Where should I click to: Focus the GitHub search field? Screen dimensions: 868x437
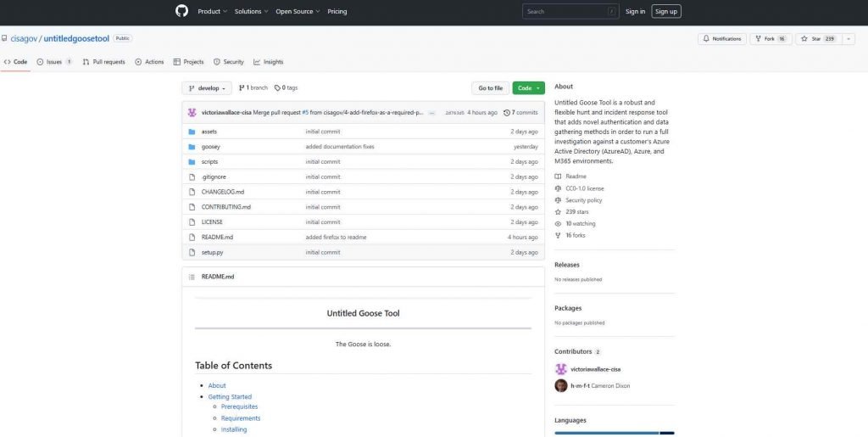(x=570, y=12)
